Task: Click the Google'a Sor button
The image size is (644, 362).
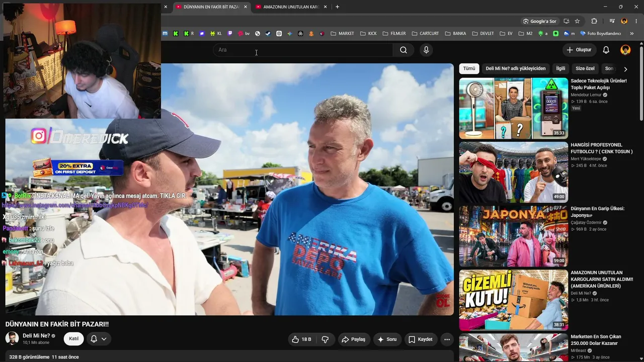Action: 539,21
